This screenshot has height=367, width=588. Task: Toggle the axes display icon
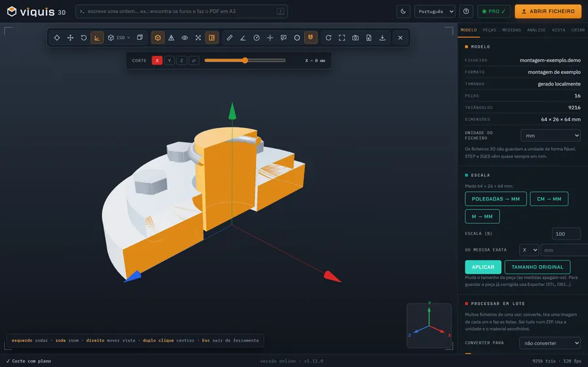(97, 38)
